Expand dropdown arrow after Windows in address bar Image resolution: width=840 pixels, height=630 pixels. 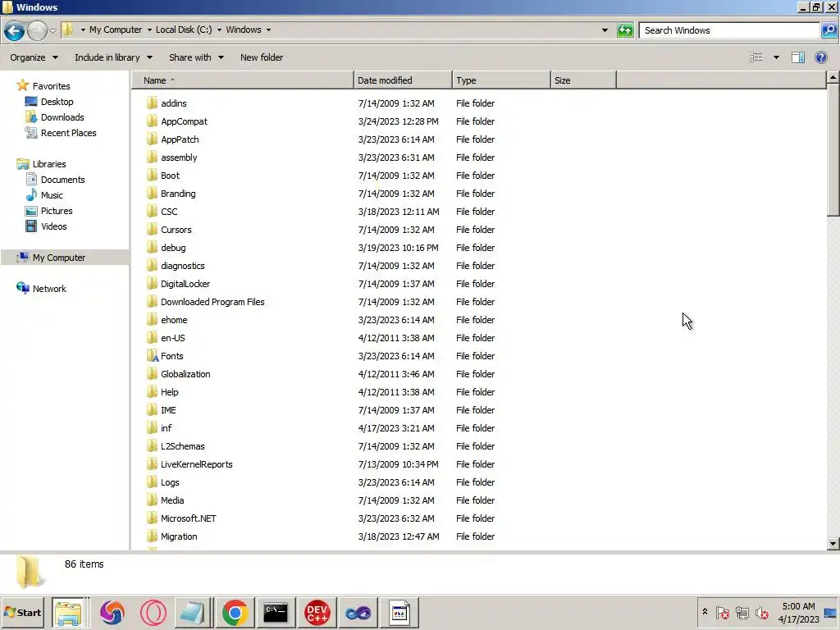click(268, 30)
